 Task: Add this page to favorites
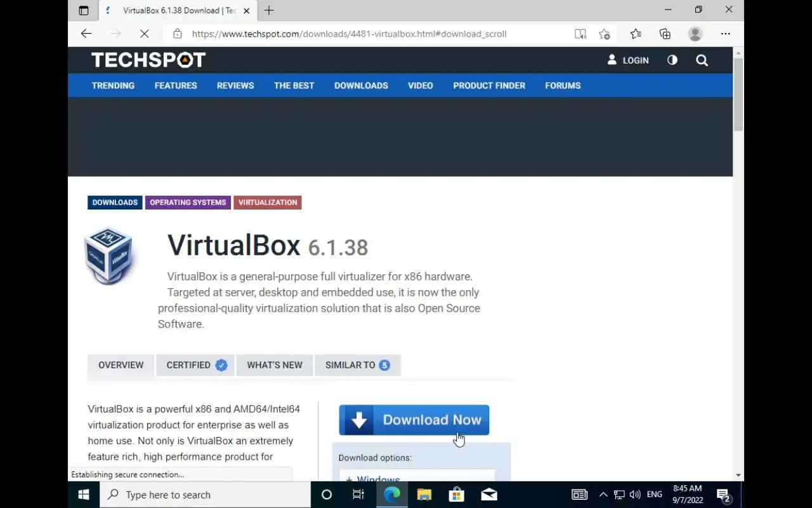pyautogui.click(x=604, y=34)
